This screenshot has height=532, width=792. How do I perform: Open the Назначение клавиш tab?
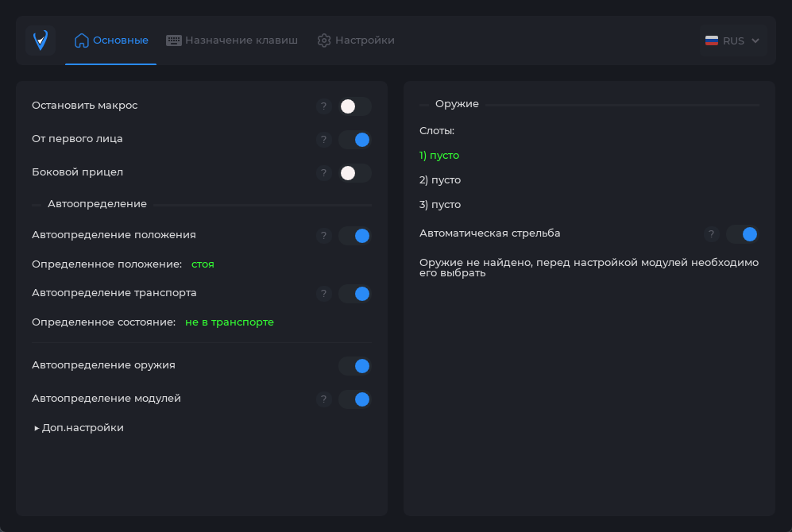pyautogui.click(x=232, y=40)
